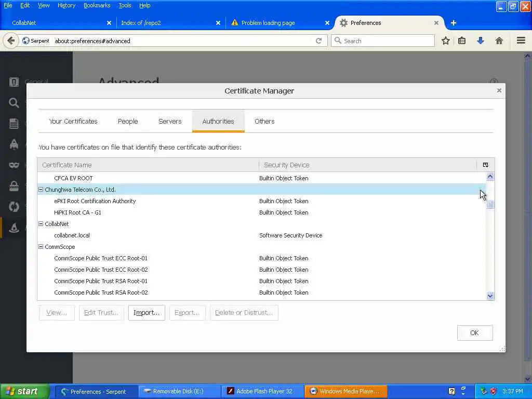
Task: Open the Tools menu
Action: click(125, 5)
